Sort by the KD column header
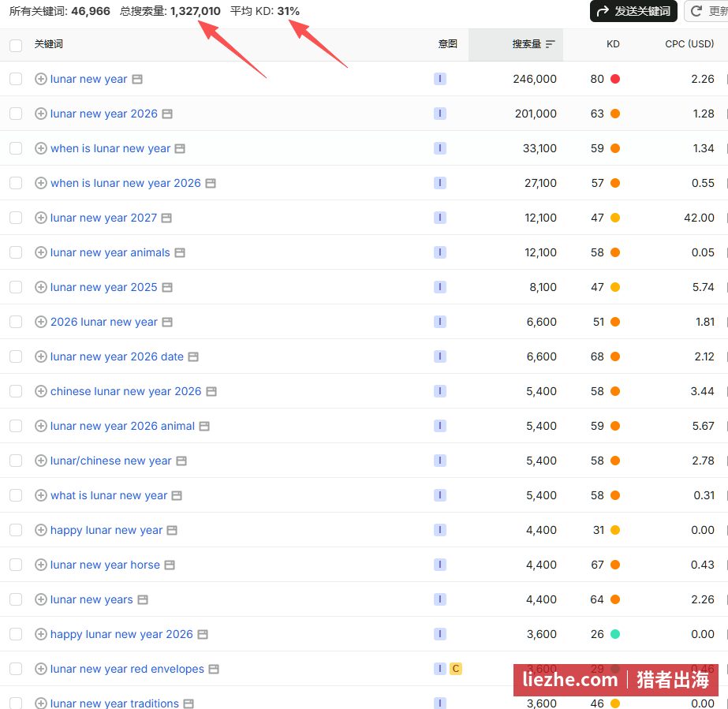Screen dimensions: 728x709 [613, 44]
